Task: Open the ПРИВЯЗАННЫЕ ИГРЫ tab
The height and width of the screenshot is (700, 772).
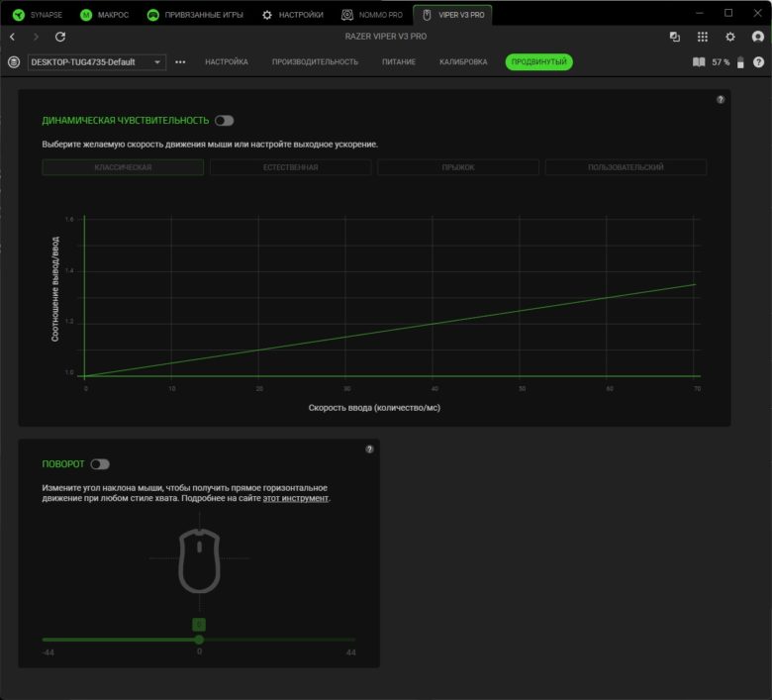Action: point(195,15)
